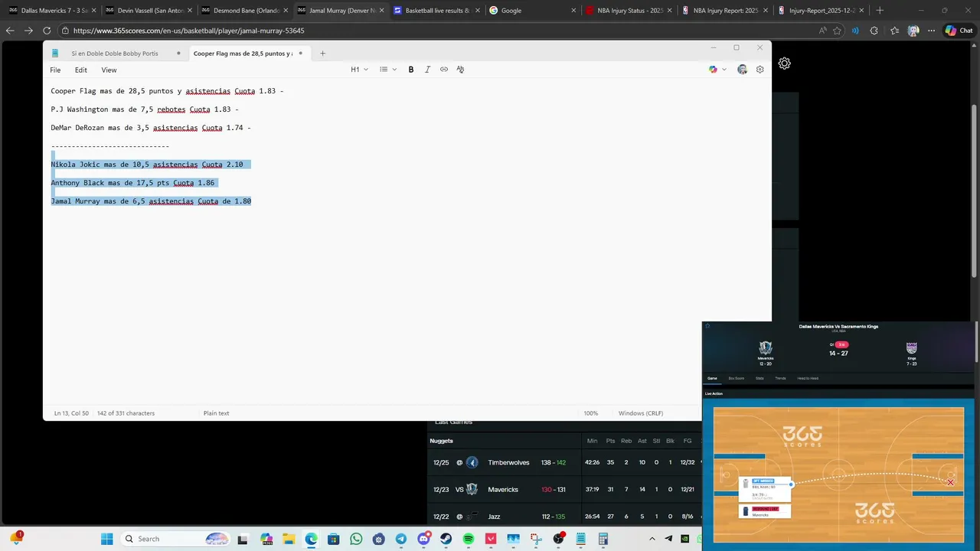Open the Edit menu
Screen dimensions: 980x551
[x=81, y=70]
